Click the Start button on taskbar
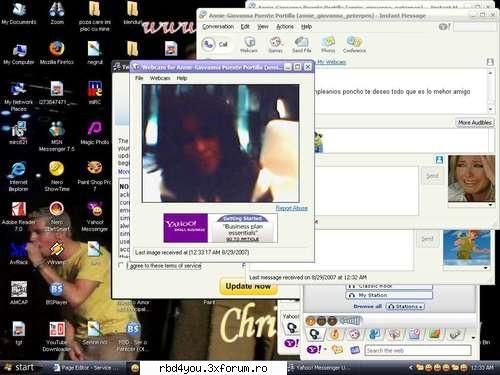Viewport: 500px width, 375px height. click(19, 368)
